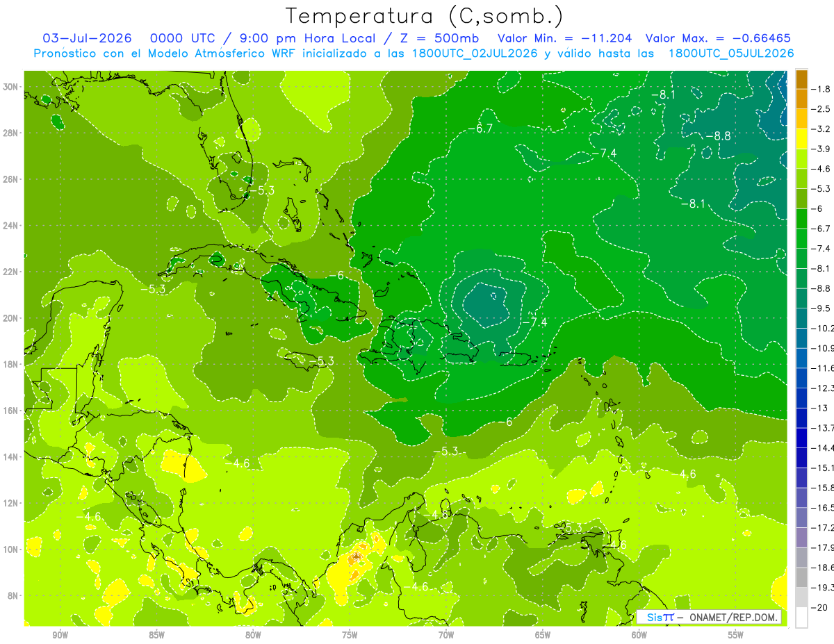Click the '70W' longitude axis label
The height and width of the screenshot is (644, 834).
[446, 636]
